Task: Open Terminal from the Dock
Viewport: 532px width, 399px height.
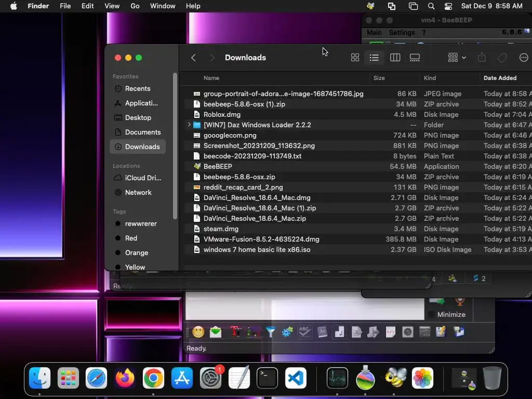Action: 268,378
